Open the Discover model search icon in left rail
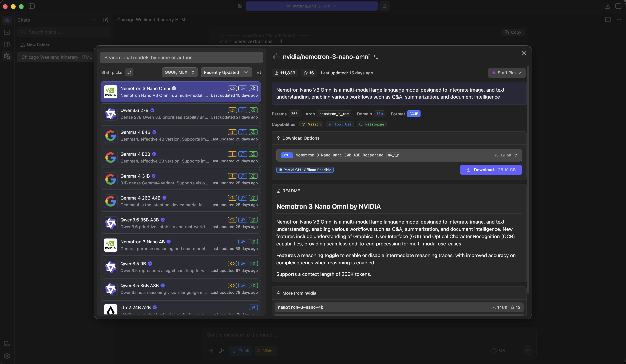 click(7, 56)
